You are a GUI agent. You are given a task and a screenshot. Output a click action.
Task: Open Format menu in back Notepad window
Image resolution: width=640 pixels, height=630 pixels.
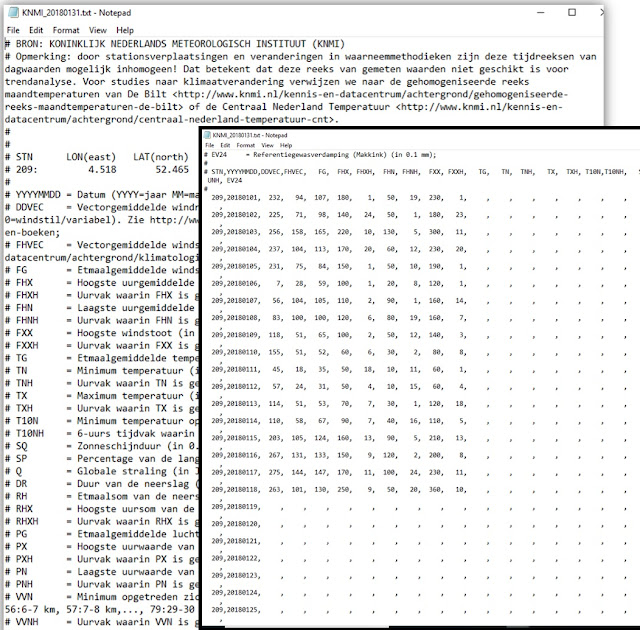66,30
